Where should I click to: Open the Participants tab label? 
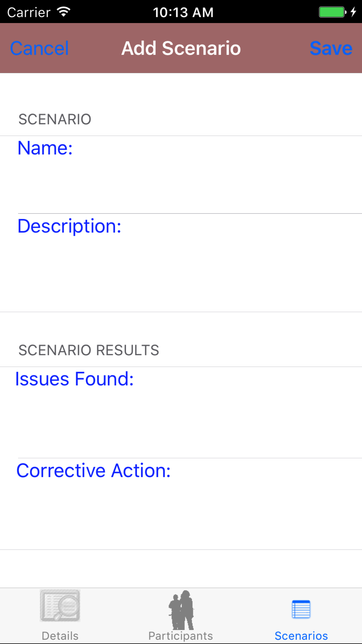pyautogui.click(x=181, y=636)
